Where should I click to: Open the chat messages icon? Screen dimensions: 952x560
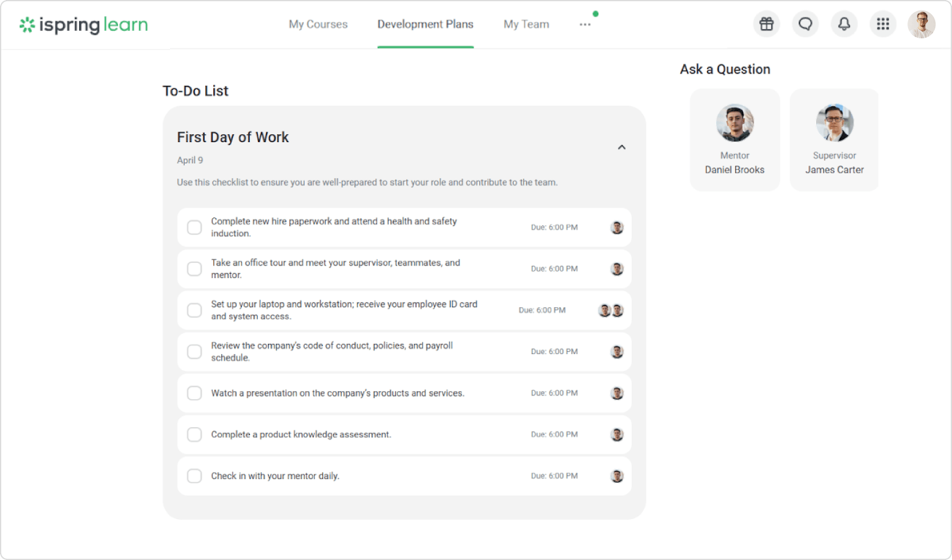tap(805, 24)
